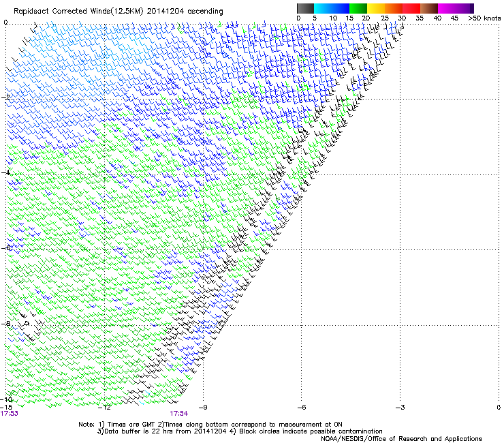The height and width of the screenshot is (443, 504).
Task: Click the '-9' longitude axis label
Action: [x=203, y=408]
